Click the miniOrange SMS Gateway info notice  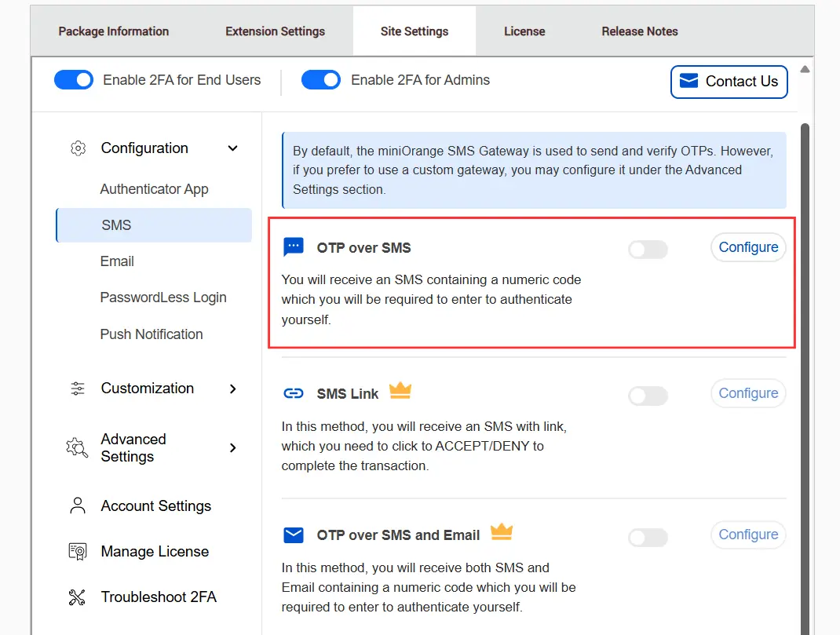(x=534, y=170)
